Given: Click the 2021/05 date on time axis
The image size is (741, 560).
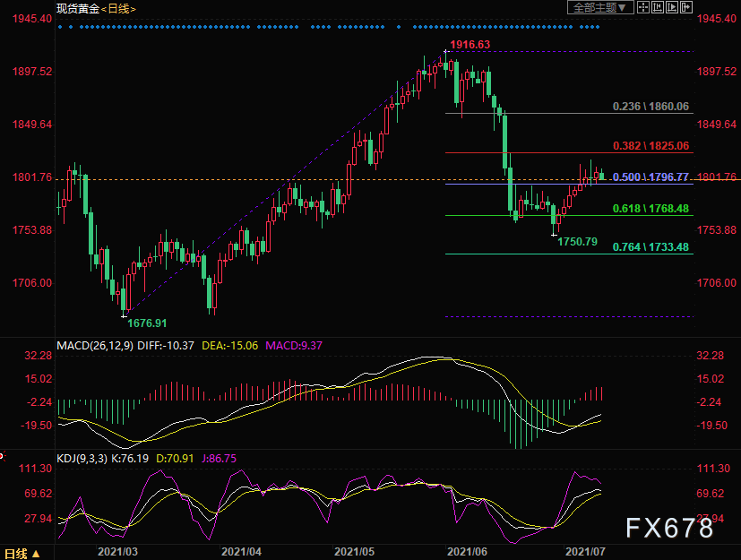Looking at the screenshot, I should 352,553.
